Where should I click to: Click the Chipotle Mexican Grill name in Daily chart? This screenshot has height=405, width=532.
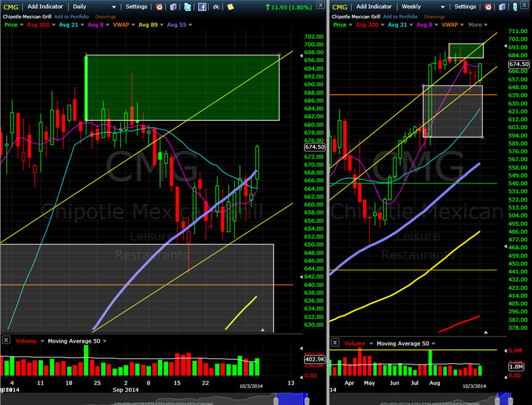pos(27,16)
